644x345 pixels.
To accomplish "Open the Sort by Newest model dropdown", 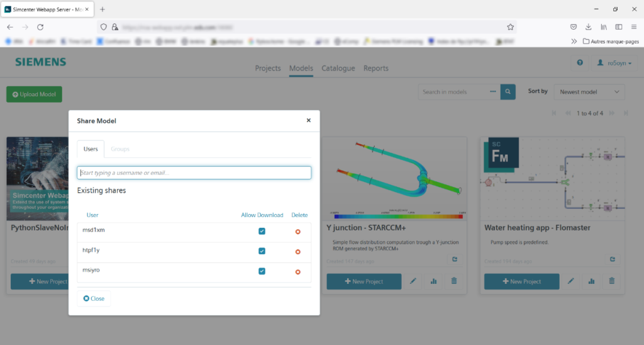I will click(x=589, y=92).
